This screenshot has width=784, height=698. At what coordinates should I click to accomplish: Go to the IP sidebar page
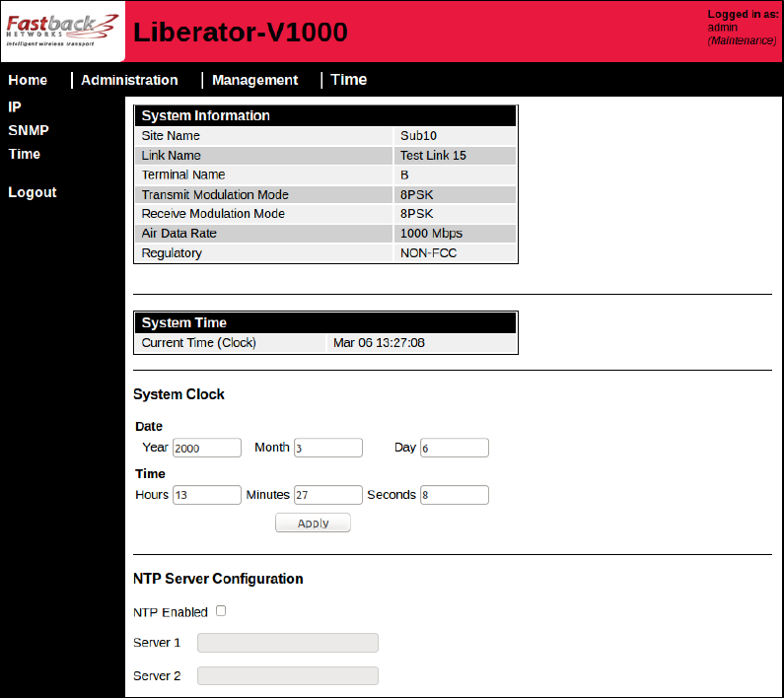[15, 107]
